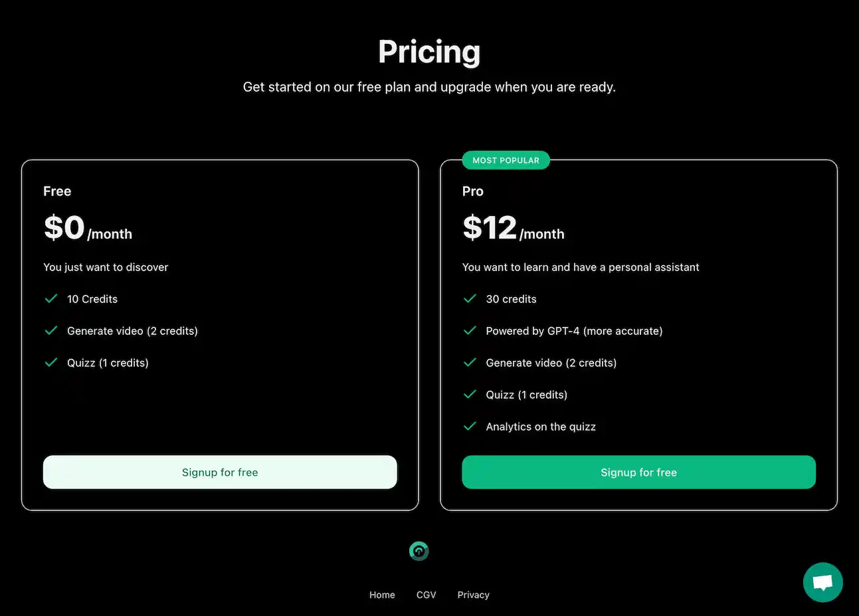Select the checkmark beside 10 Credits

click(50, 298)
